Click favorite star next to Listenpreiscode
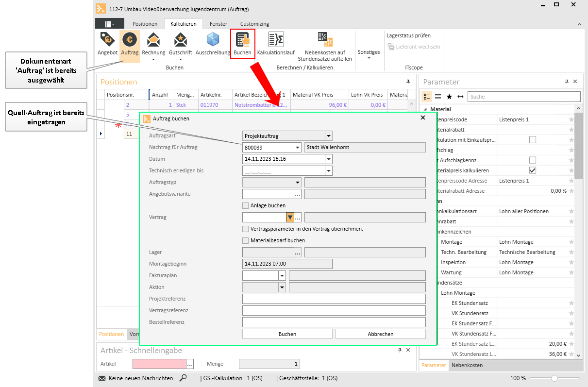Image resolution: width=588 pixels, height=387 pixels. point(571,119)
